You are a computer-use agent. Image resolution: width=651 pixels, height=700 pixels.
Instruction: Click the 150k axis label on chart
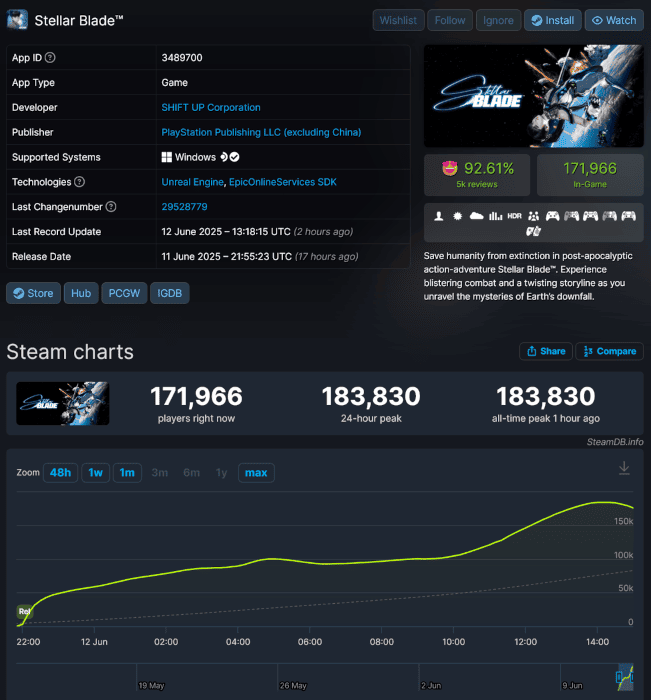[x=623, y=521]
